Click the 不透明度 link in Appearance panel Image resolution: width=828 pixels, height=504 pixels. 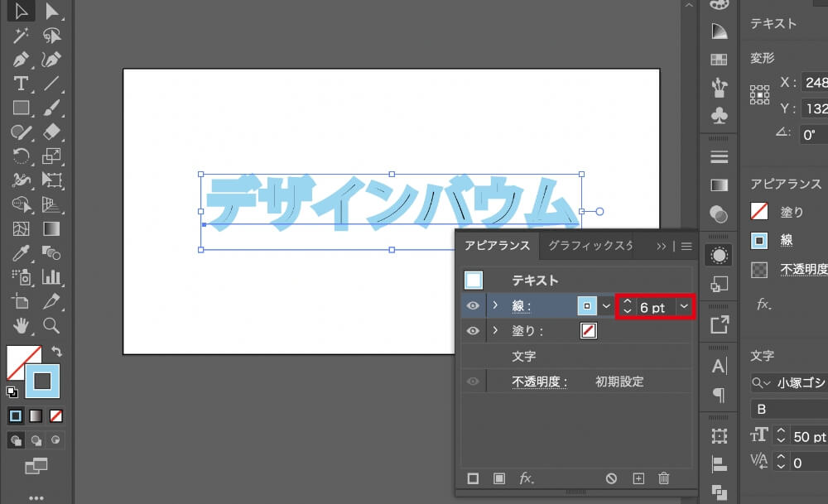[x=539, y=382]
